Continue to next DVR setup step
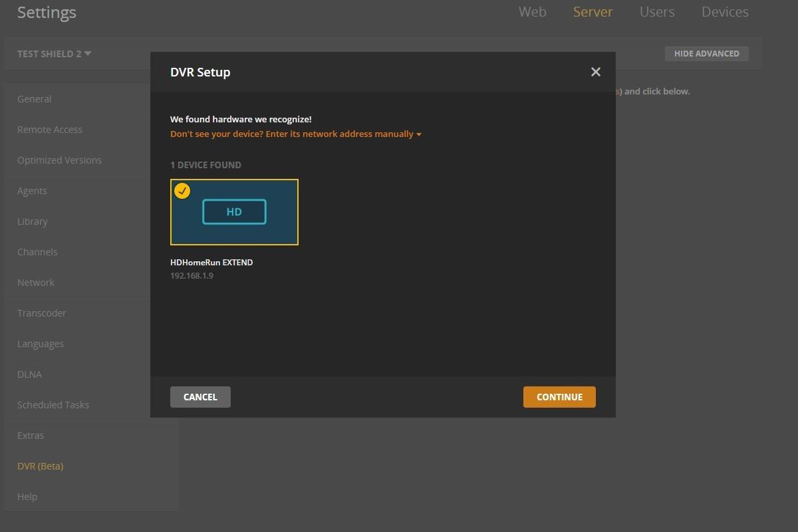The width and height of the screenshot is (798, 532). 559,397
